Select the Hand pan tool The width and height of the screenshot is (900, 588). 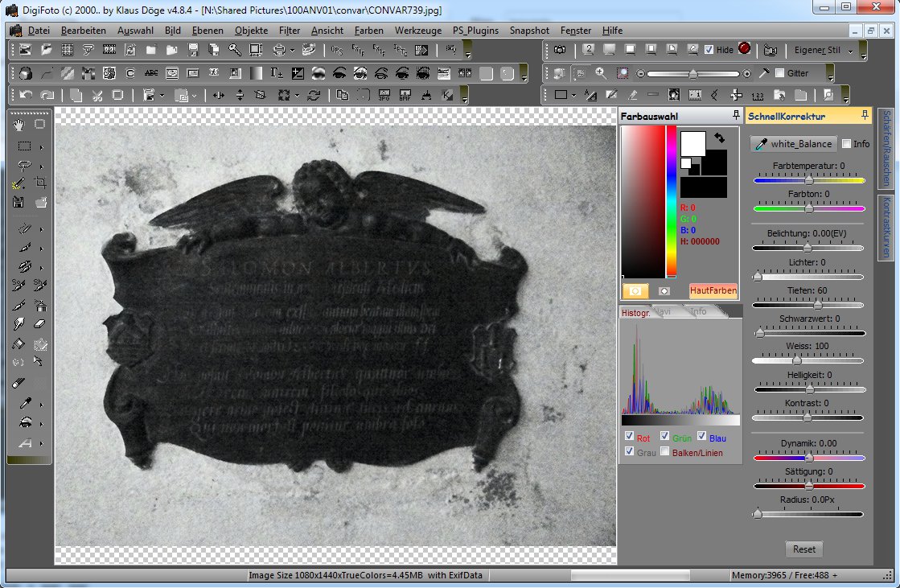point(19,124)
